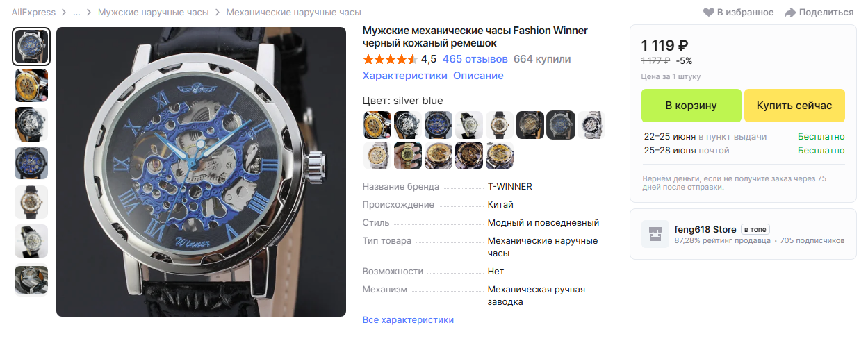This screenshot has height=341, width=868.
Task: Pick the first color swatch in second row
Action: (x=377, y=156)
